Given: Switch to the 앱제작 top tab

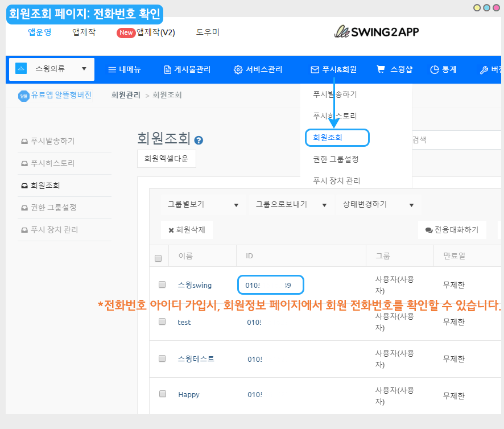Looking at the screenshot, I should (84, 32).
